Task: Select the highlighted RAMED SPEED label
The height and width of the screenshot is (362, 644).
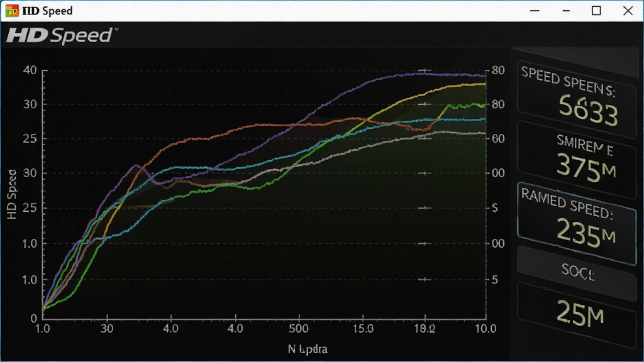Action: tap(567, 203)
